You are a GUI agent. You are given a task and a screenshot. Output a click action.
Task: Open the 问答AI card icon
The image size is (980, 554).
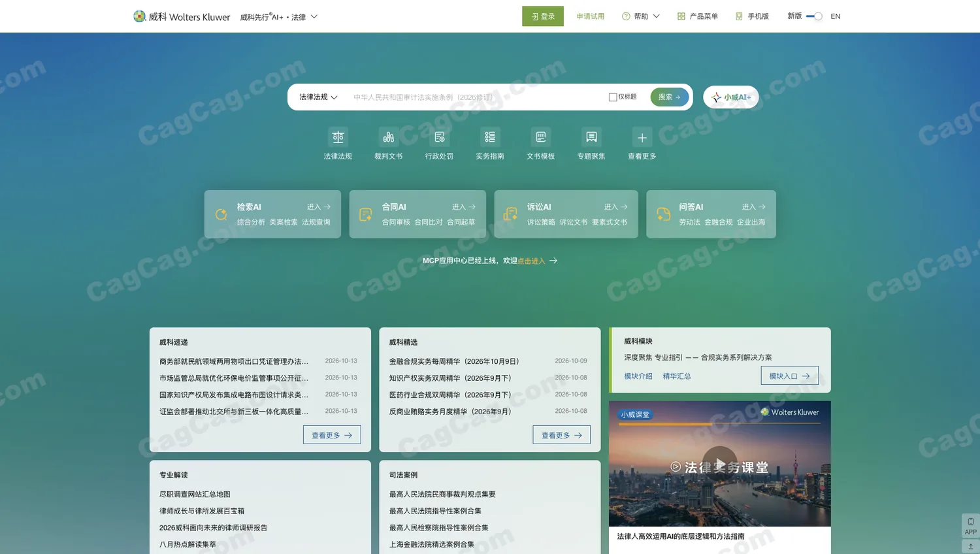coord(663,214)
